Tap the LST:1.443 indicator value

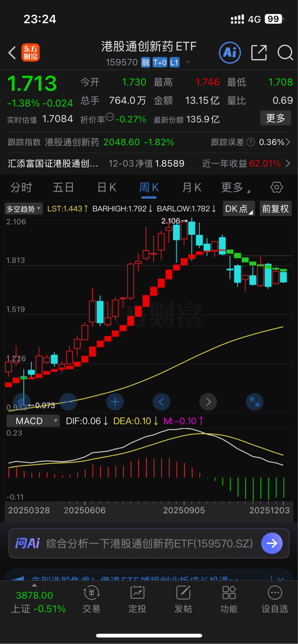tap(68, 209)
